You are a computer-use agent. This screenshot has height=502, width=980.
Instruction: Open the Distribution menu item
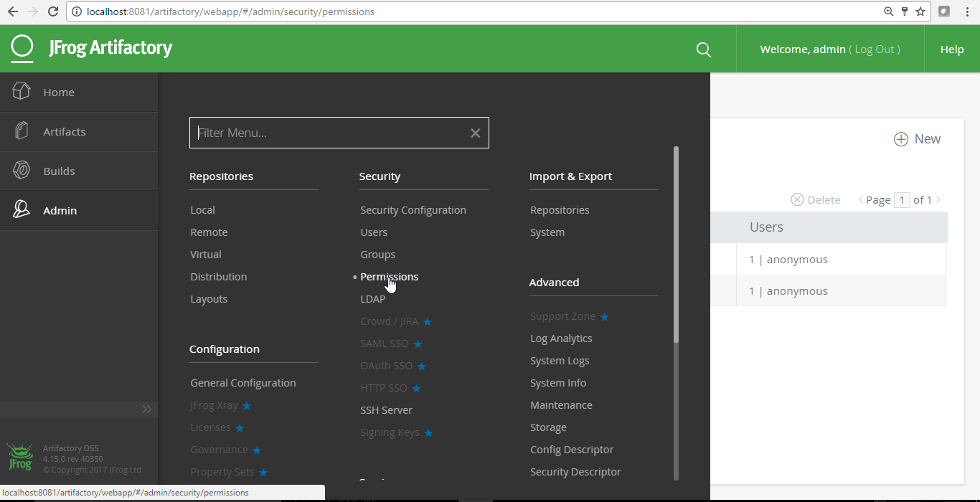coord(219,277)
